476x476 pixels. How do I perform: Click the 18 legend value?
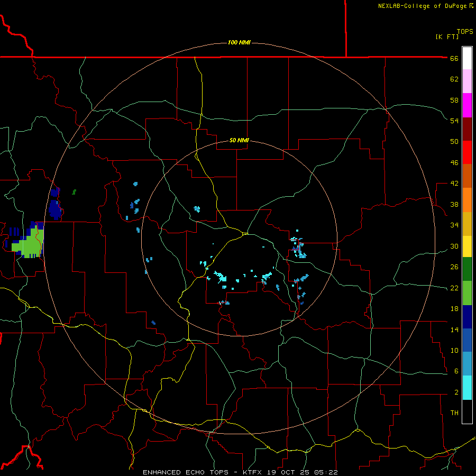pos(454,309)
